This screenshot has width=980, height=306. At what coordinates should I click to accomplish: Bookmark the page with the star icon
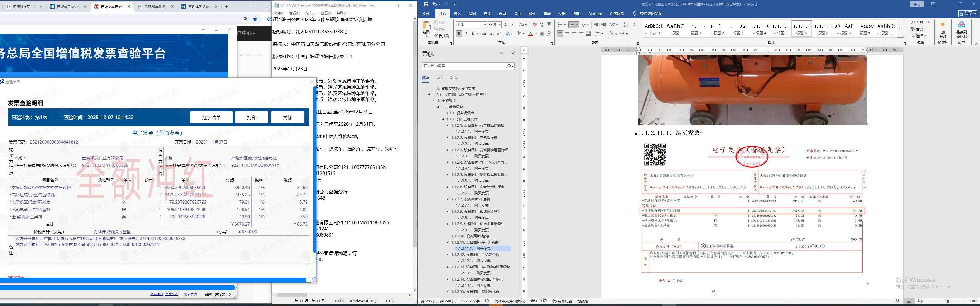click(255, 19)
